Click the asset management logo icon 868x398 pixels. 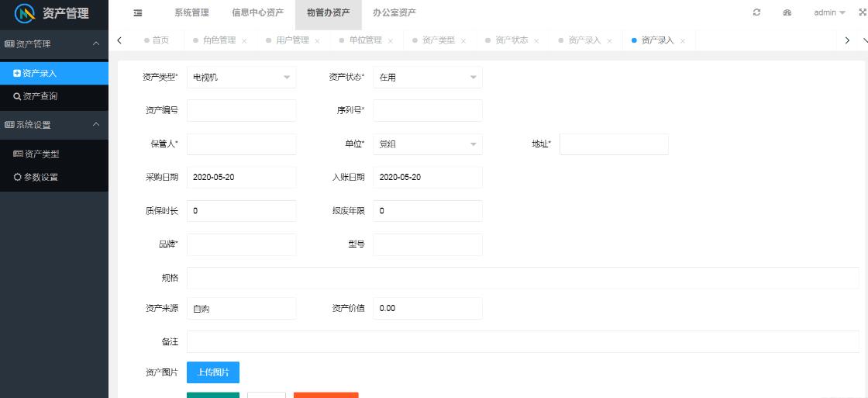26,14
